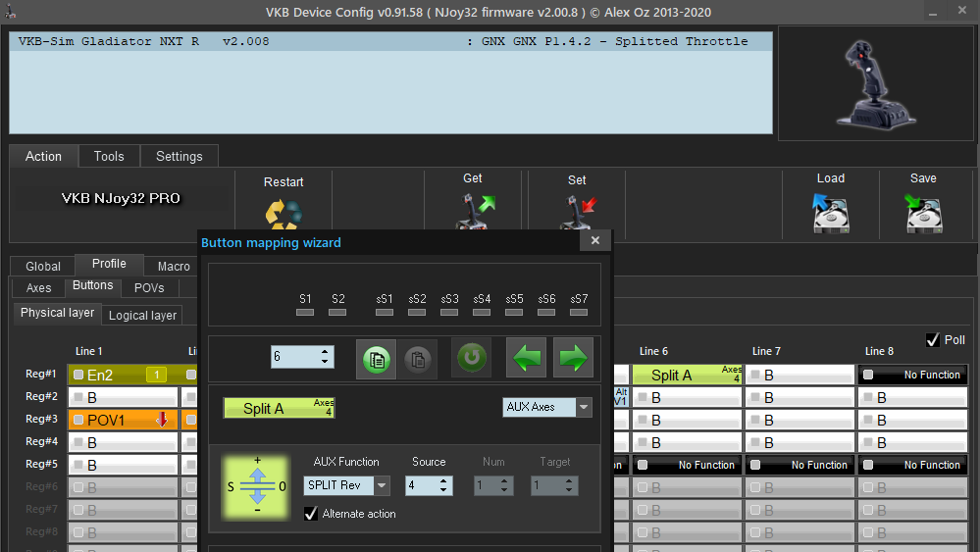980x552 pixels.
Task: Switch to the Profile tab
Action: click(x=109, y=264)
